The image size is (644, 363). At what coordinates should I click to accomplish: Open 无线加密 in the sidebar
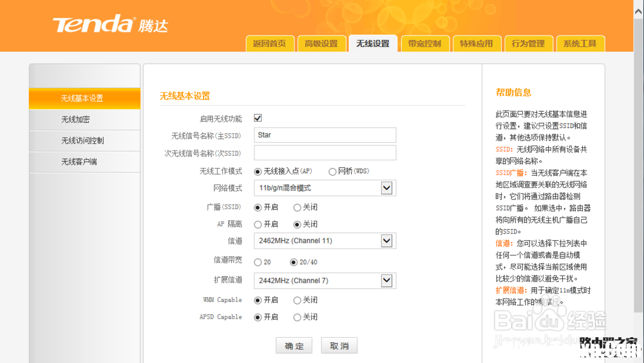pos(84,120)
